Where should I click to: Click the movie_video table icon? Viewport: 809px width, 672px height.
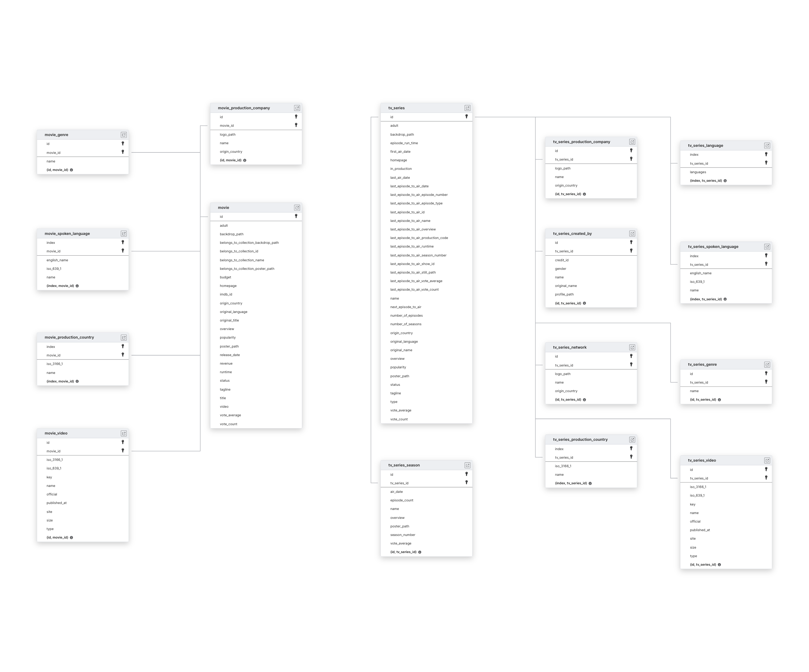pos(123,433)
